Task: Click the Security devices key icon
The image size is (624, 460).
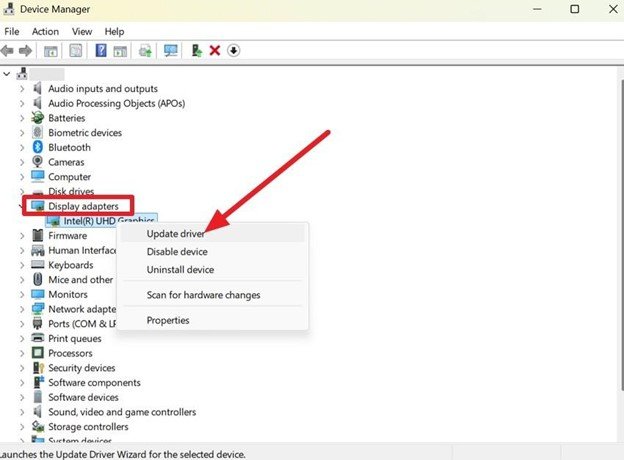Action: 38,368
